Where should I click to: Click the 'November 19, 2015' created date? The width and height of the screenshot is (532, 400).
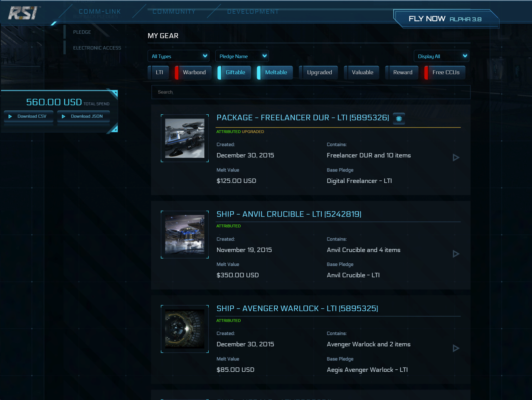pyautogui.click(x=244, y=250)
